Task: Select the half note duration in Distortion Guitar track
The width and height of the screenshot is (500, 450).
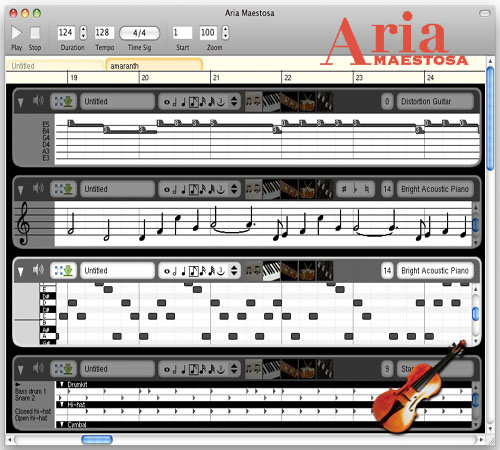Action: coord(174,102)
